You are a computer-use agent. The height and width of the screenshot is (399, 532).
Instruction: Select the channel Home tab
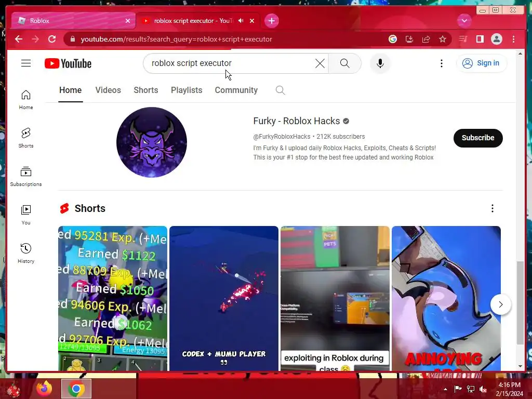point(70,90)
